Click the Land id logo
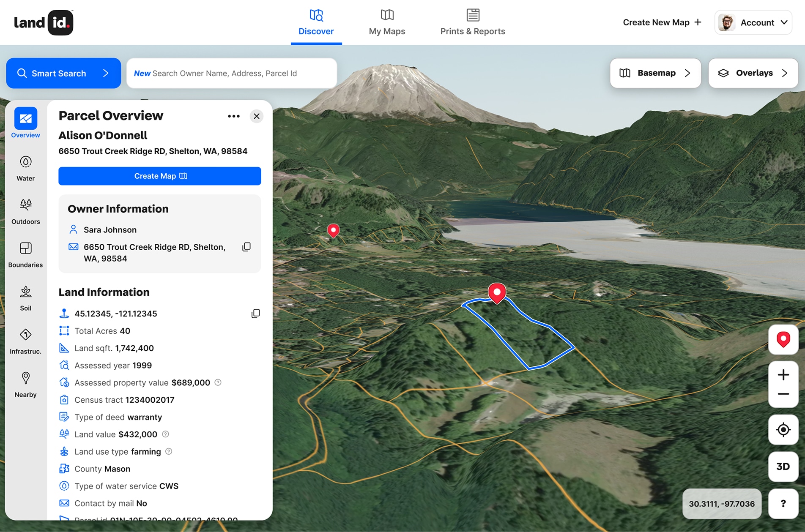 (x=44, y=22)
